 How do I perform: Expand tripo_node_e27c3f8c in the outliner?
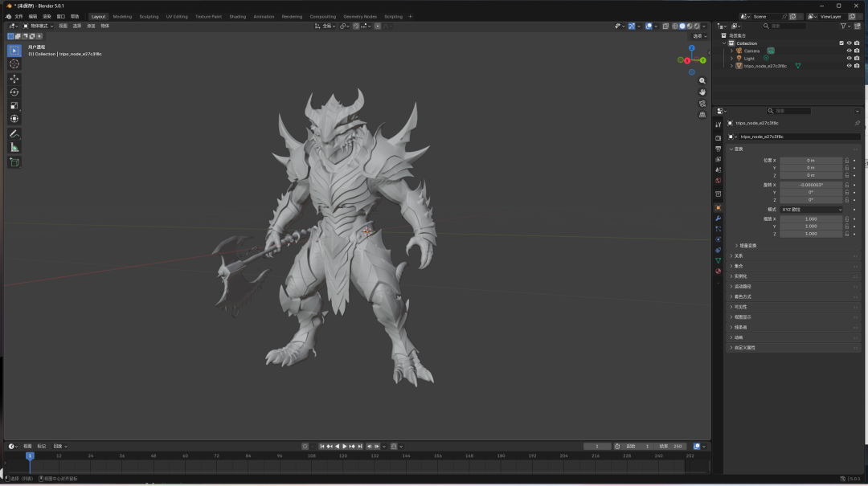(x=731, y=65)
